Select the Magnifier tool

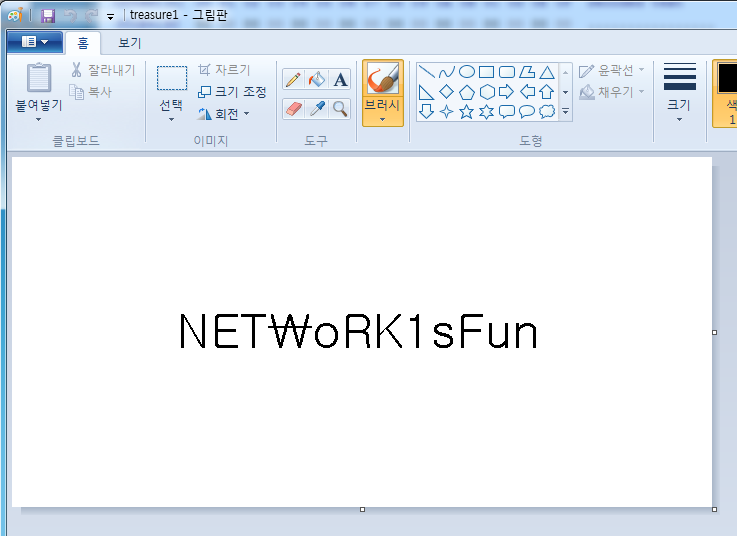340,109
